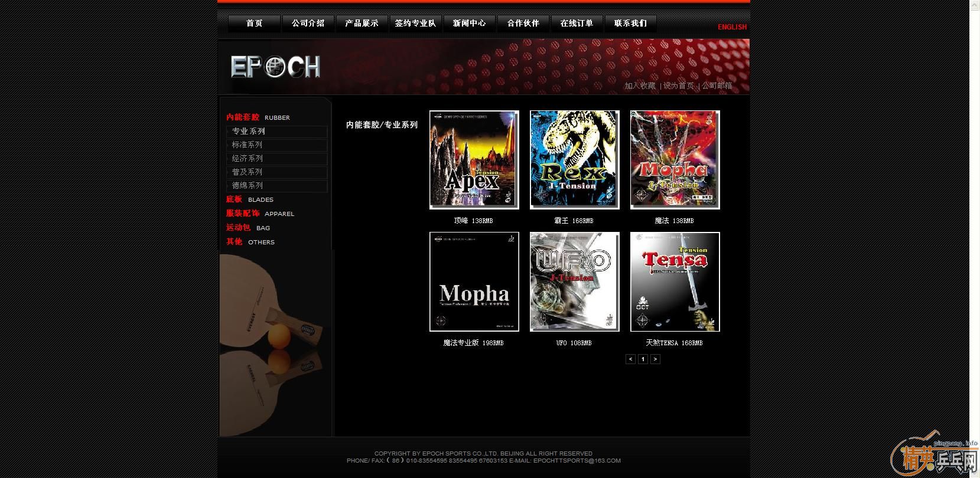
Task: Open the 公司介绍 menu item
Action: (x=308, y=24)
